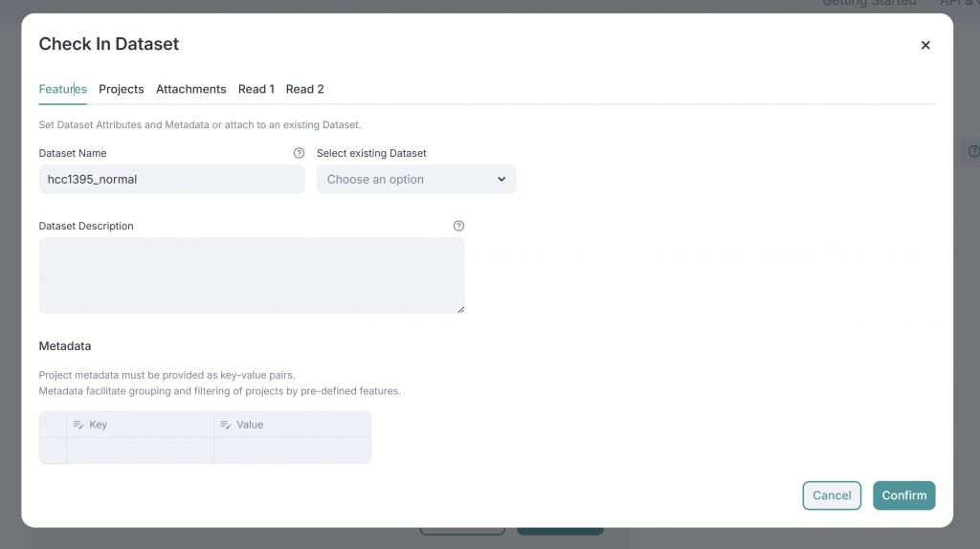Select the empty Key cell in metadata table
The width and height of the screenshot is (980, 549).
(140, 450)
